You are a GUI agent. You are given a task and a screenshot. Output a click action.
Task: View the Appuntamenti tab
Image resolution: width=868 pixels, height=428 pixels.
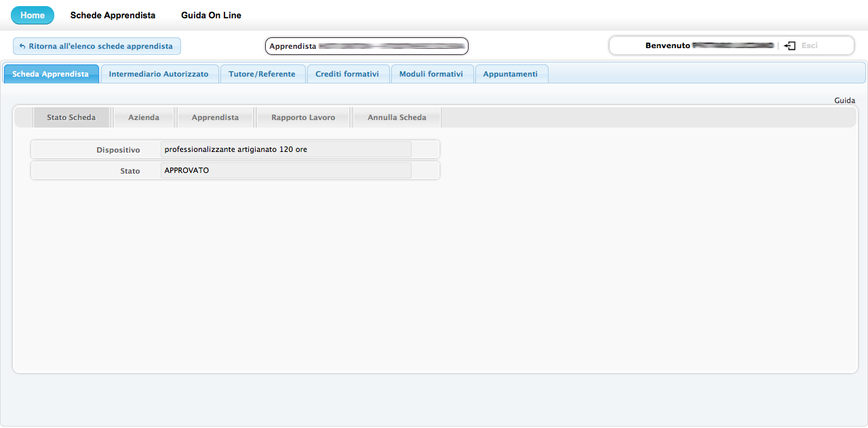511,74
